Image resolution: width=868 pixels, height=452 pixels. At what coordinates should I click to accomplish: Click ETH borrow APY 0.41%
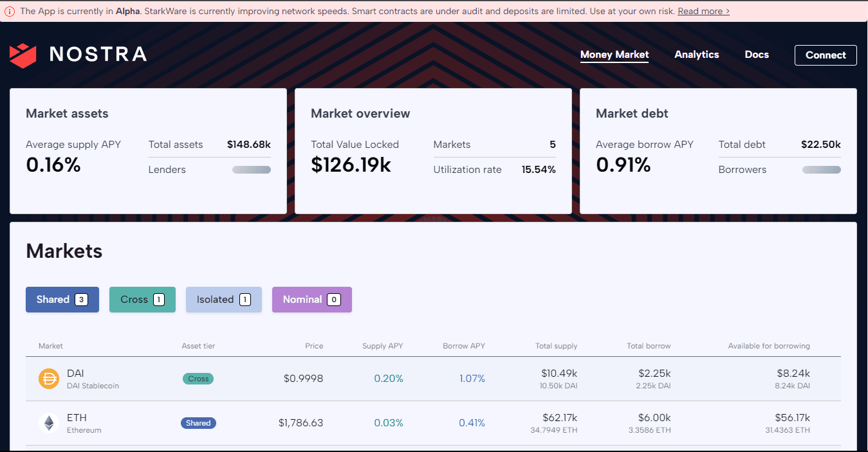[x=472, y=423]
